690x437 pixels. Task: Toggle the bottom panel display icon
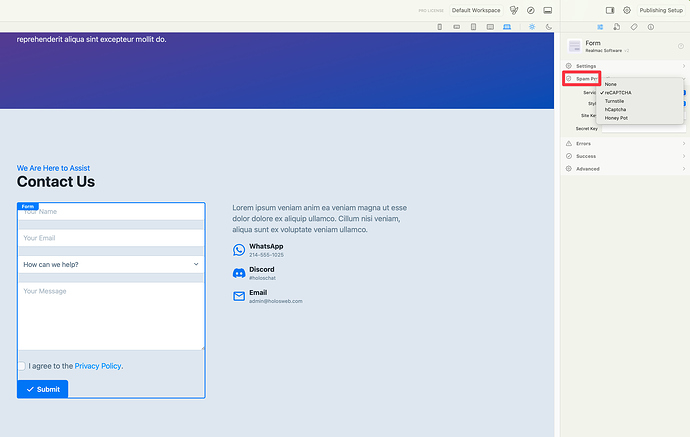(x=547, y=10)
